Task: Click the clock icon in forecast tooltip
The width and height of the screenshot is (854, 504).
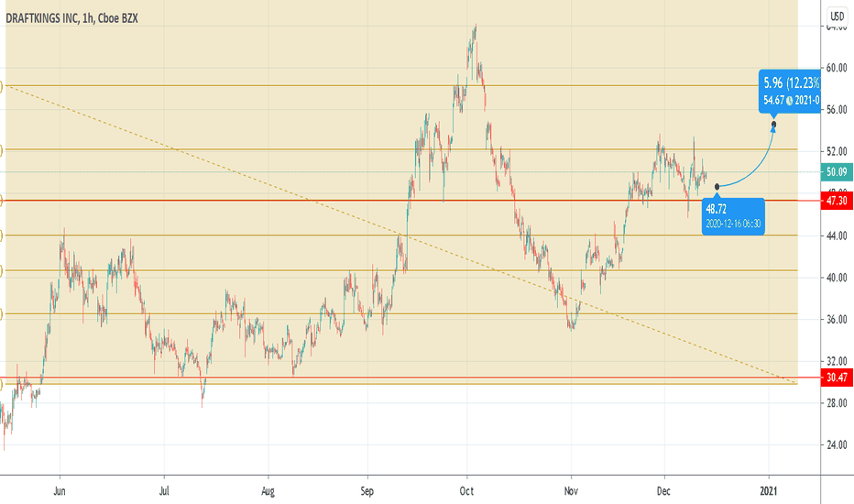Action: [789, 101]
